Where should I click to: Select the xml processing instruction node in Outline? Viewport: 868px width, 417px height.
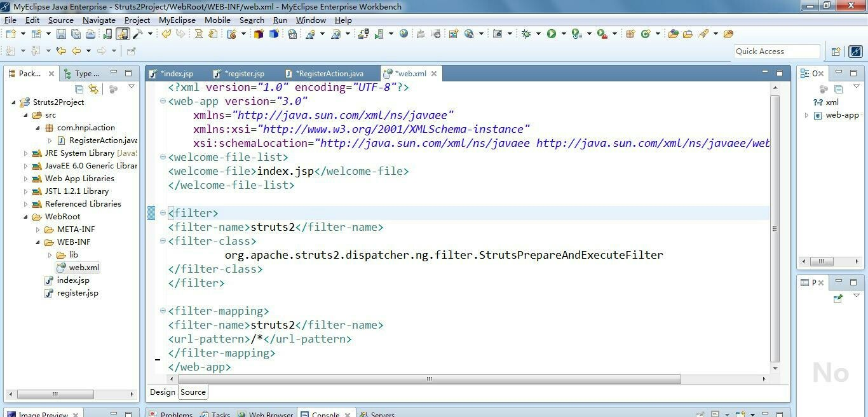click(826, 102)
